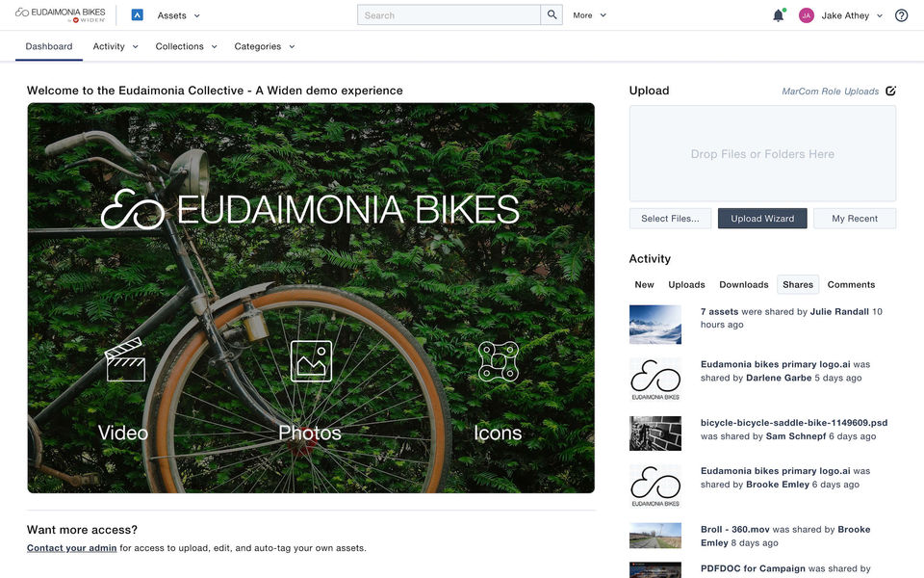Click the edit icon beside MarCom Role Uploads

click(x=890, y=91)
